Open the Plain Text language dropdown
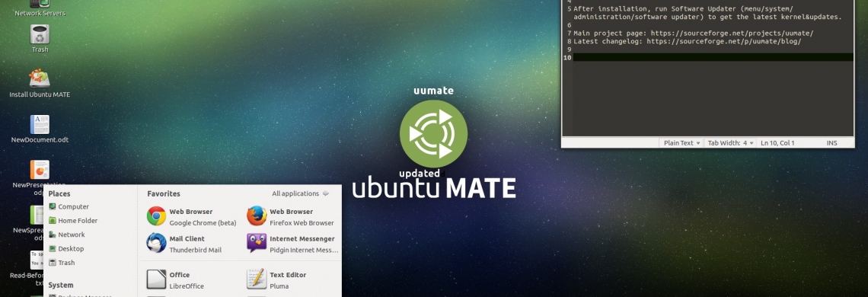This screenshot has width=868, height=297. [x=681, y=143]
